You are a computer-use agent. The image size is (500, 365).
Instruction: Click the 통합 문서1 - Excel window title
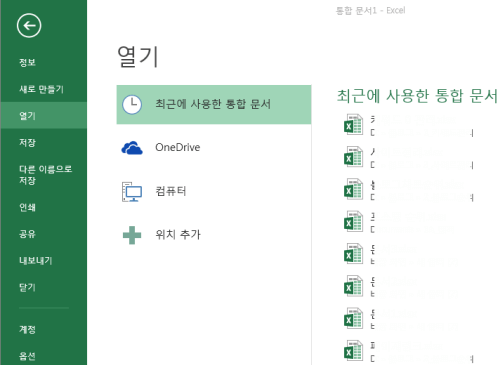370,11
